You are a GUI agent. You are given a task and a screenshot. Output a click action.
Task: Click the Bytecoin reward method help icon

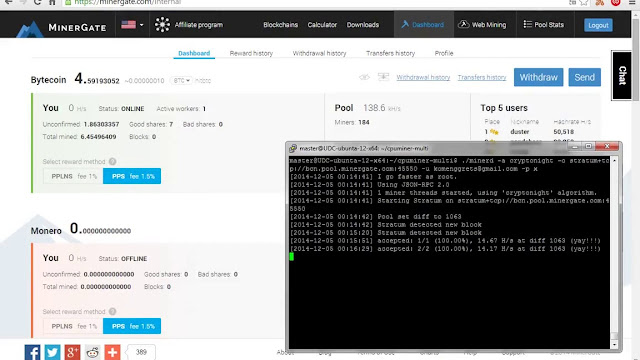click(113, 161)
